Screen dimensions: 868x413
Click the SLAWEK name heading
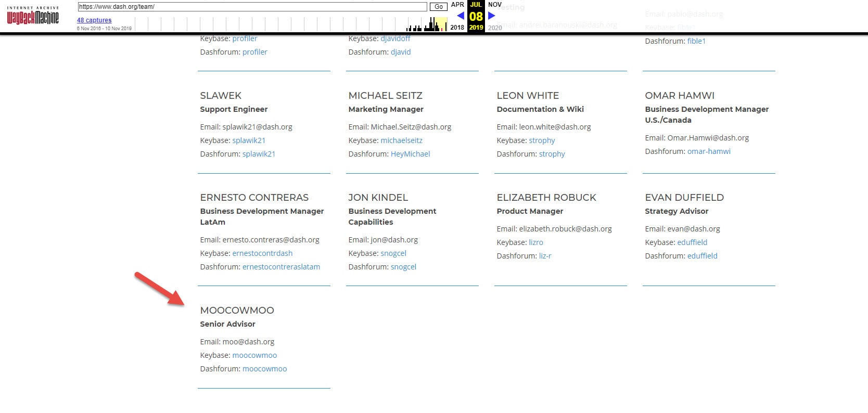[221, 96]
